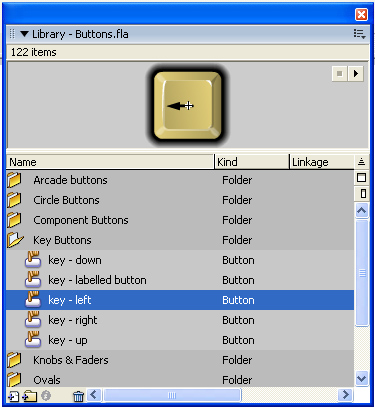Click the 122 items count text
375x408 pixels.
34,52
